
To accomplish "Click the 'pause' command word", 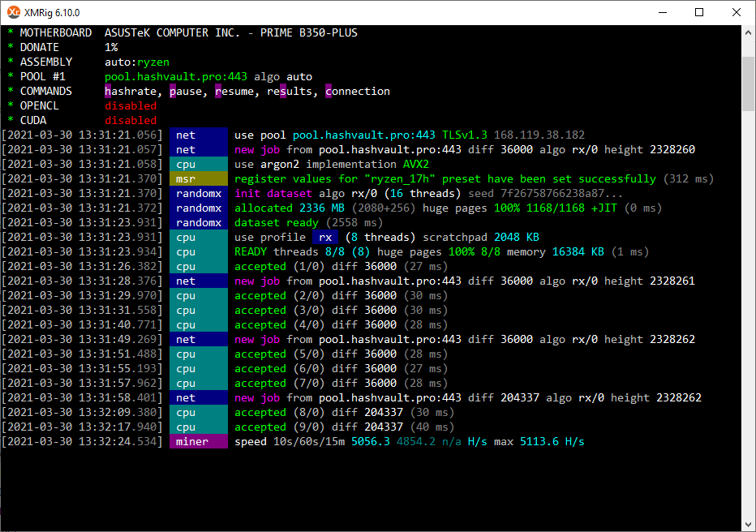I will pyautogui.click(x=186, y=91).
